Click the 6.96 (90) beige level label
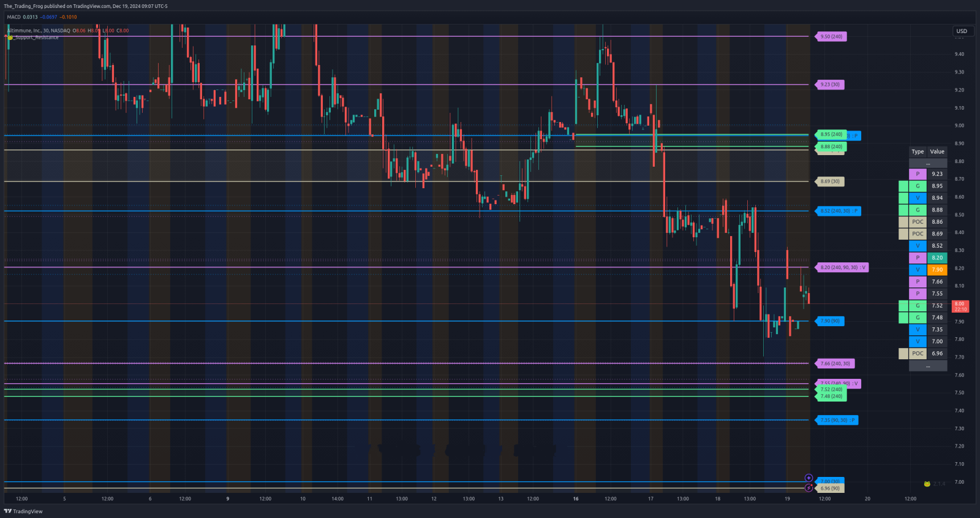 click(x=830, y=489)
